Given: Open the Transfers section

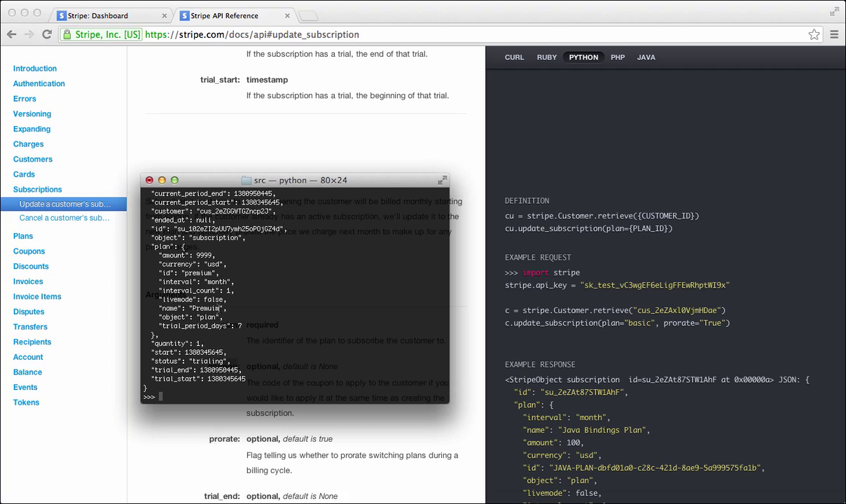Looking at the screenshot, I should click(30, 327).
